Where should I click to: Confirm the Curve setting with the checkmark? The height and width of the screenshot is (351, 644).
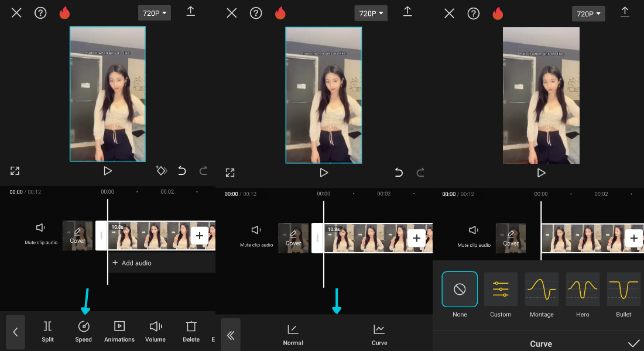[x=633, y=343]
